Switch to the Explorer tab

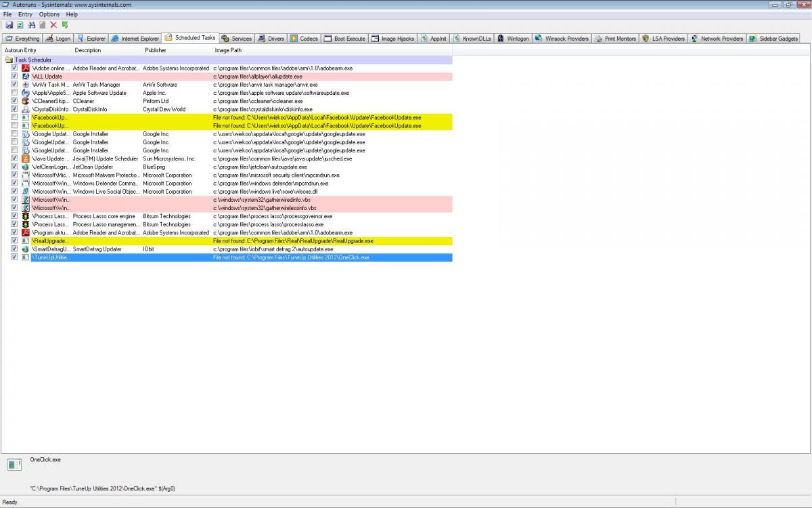pyautogui.click(x=91, y=39)
